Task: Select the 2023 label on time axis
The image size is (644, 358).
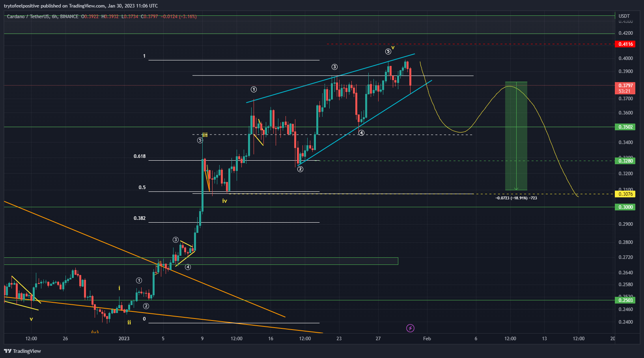Action: [124, 339]
